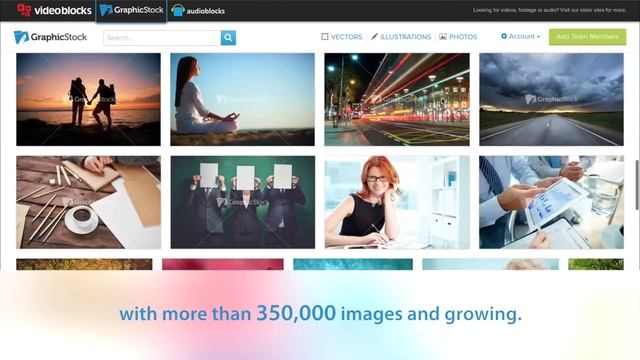640x360 pixels.
Task: Click the sister sites notice text
Action: click(549, 10)
